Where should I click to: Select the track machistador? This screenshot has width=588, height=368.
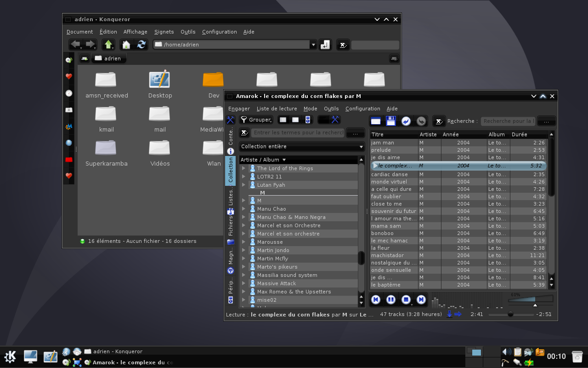pos(458,255)
